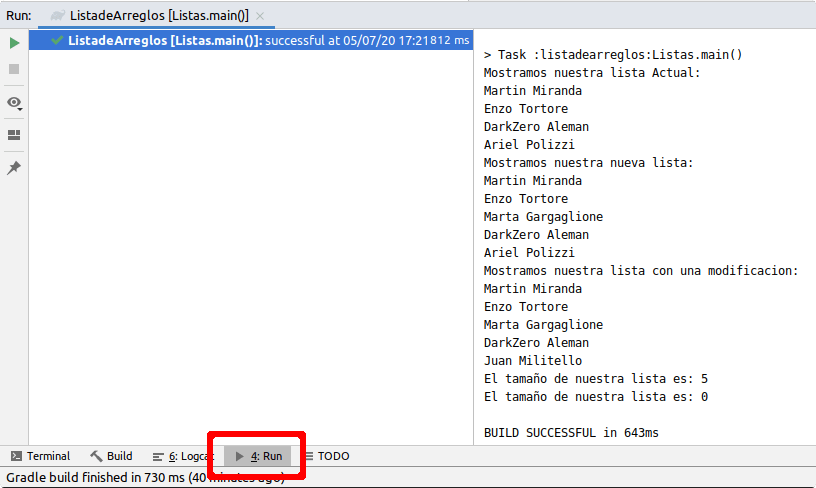Click the turtle Gradle icon in the tab

coord(58,16)
